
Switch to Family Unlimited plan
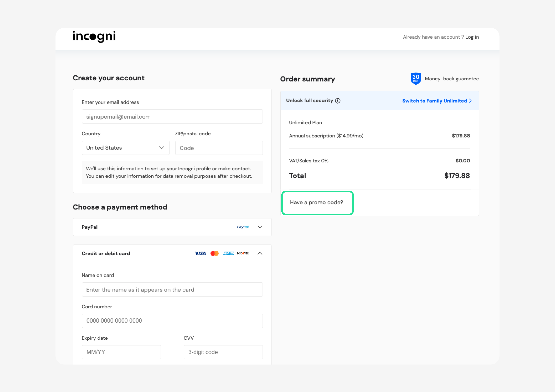point(437,101)
